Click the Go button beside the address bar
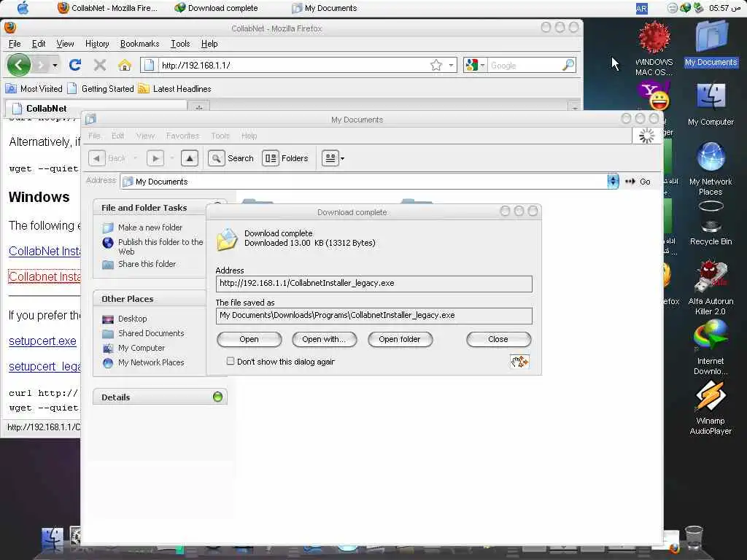This screenshot has height=560, width=747. tap(638, 182)
